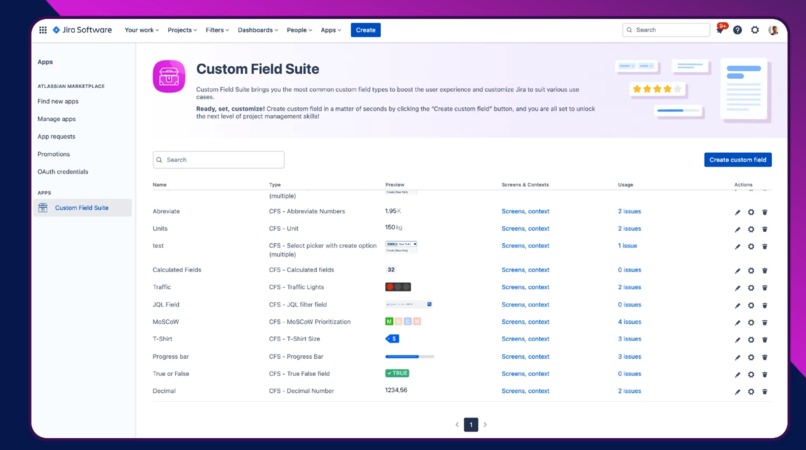Edit the Units field with pencil icon
This screenshot has width=806, height=450.
click(x=738, y=229)
